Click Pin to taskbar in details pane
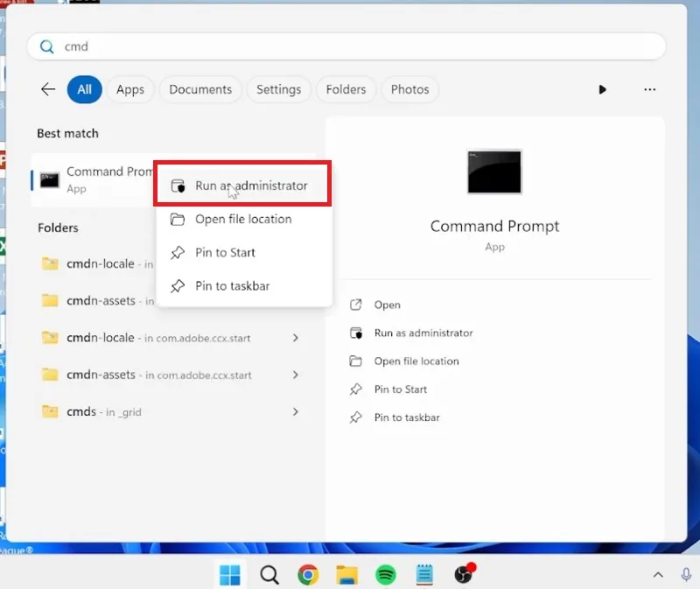 click(x=407, y=417)
